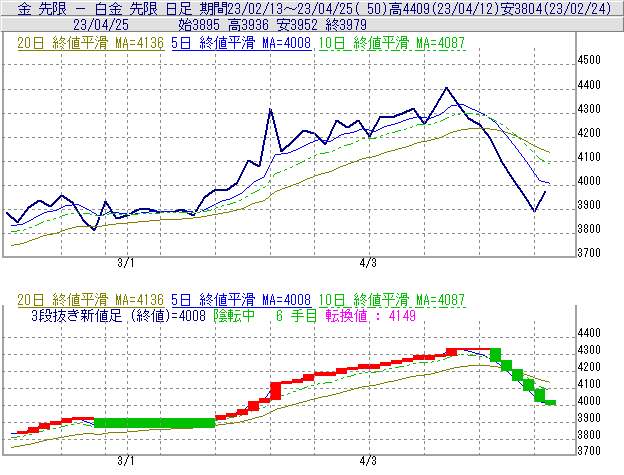Image resolution: width=624 pixels, height=475 pixels.
Task: Click the low value text 安3804(23/02/24)
Action: tap(556, 8)
